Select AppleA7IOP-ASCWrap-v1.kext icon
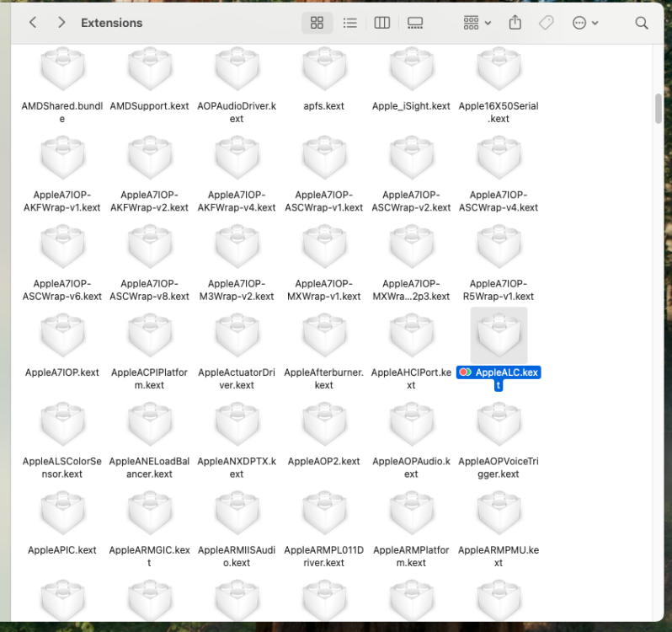This screenshot has width=672, height=632. click(324, 158)
